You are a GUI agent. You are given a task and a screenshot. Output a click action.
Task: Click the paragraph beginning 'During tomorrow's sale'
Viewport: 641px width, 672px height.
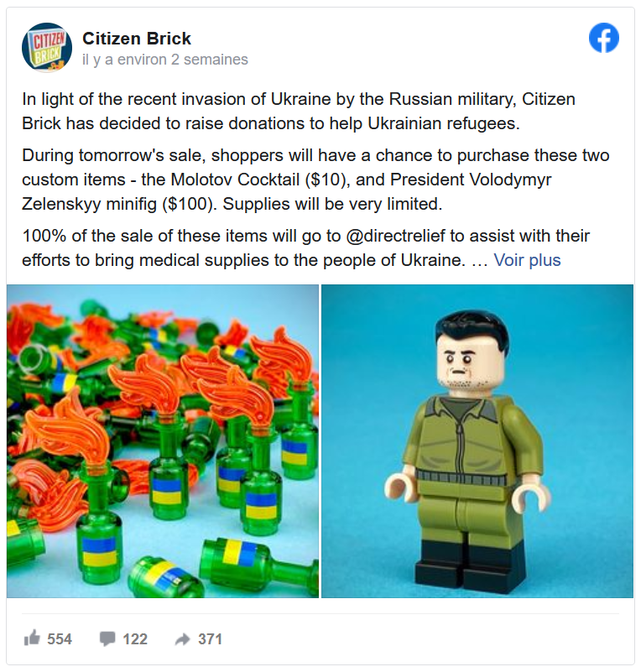pyautogui.click(x=315, y=180)
